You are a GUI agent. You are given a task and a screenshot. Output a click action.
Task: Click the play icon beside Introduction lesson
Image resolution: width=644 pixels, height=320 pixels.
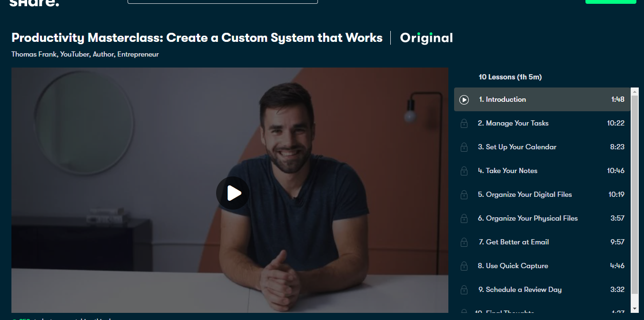pos(464,99)
